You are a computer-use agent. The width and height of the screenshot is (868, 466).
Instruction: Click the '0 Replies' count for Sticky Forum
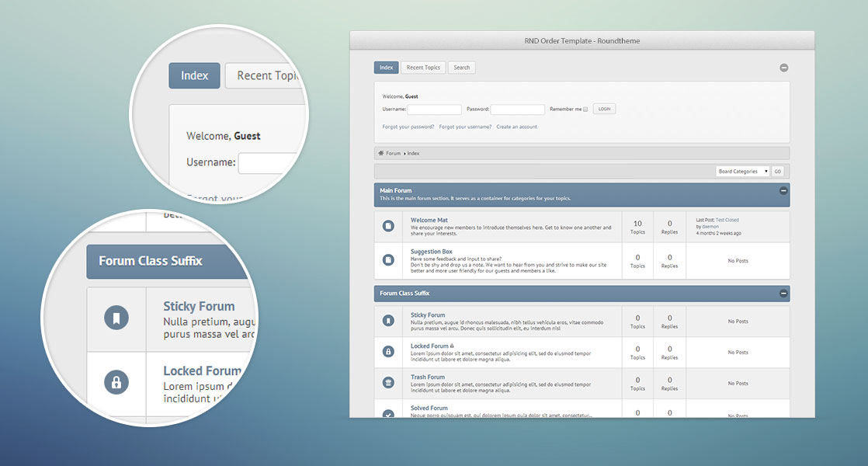[x=669, y=322]
